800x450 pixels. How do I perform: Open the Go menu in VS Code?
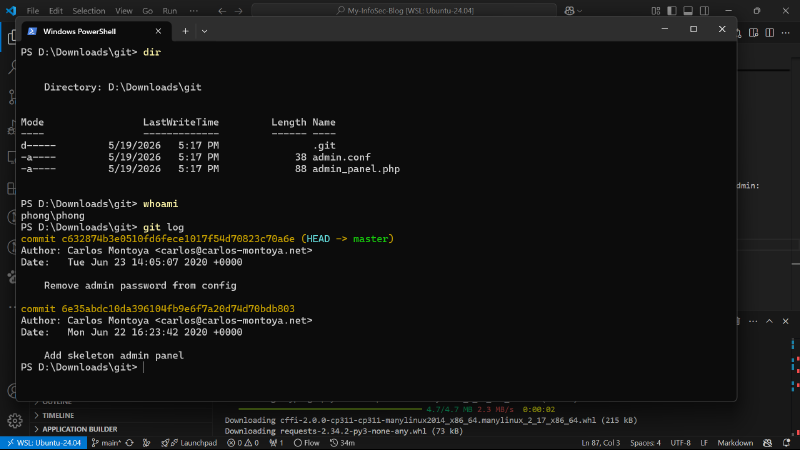pos(147,11)
